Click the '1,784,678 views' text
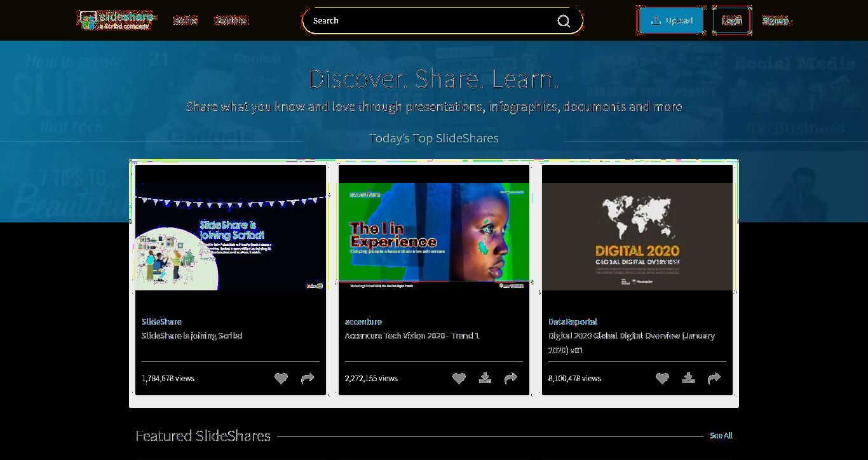The image size is (868, 460). coord(168,378)
